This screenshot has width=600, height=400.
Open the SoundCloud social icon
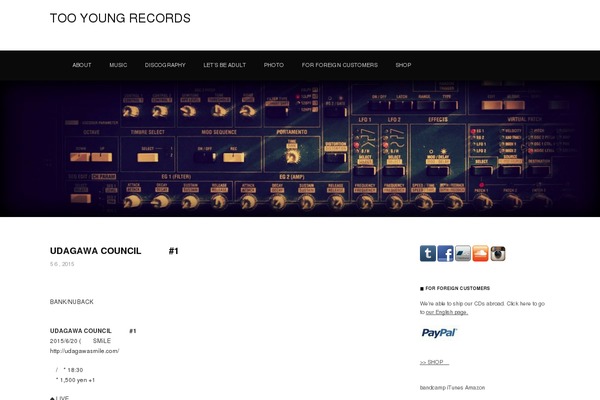(x=480, y=253)
